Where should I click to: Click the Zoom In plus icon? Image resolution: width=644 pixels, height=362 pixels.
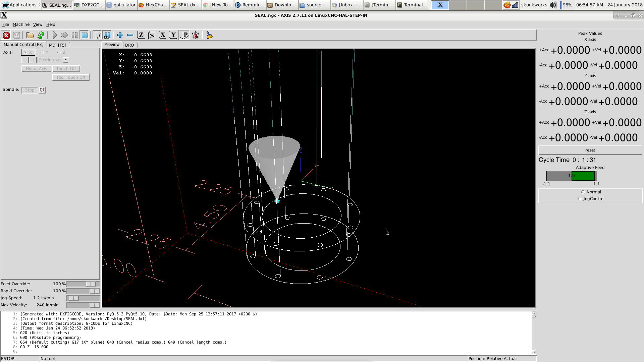click(x=120, y=35)
